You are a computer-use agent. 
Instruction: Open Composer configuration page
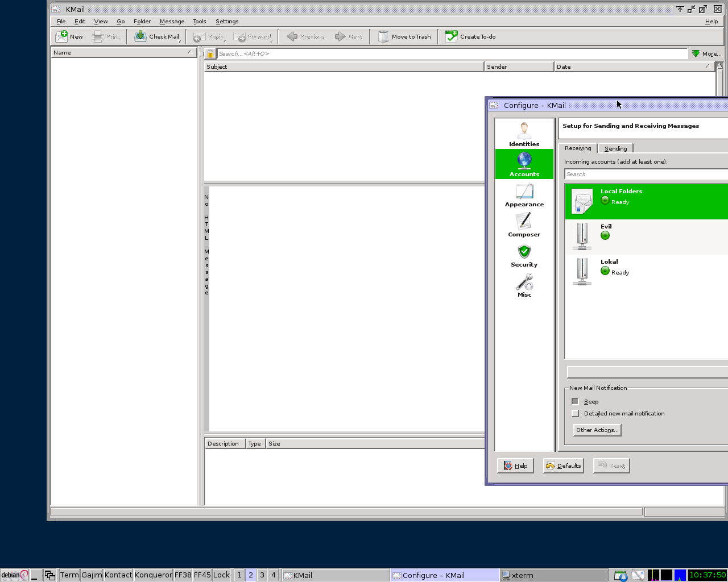(x=524, y=225)
